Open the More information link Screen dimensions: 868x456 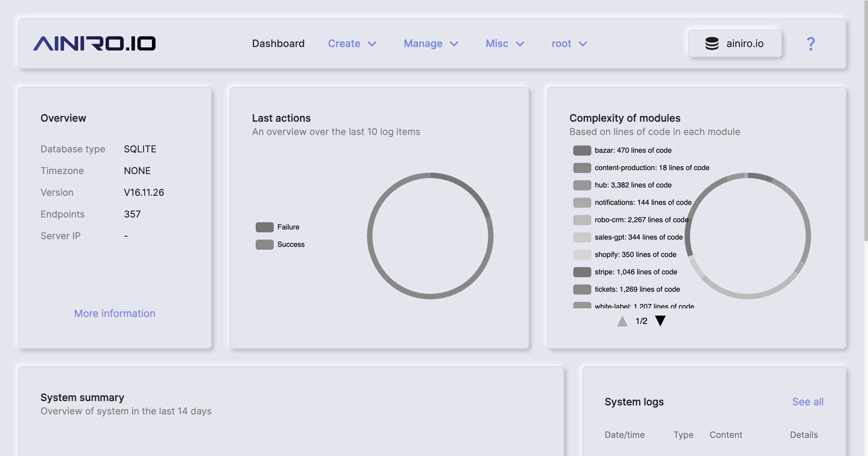[x=115, y=313]
